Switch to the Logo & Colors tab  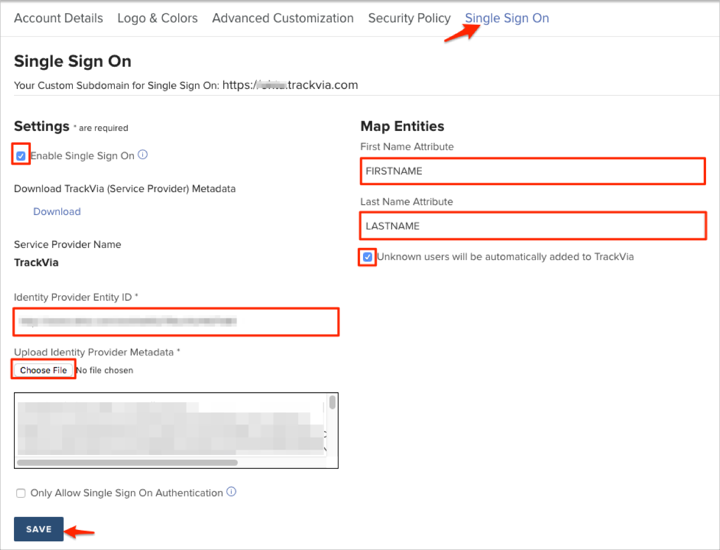(157, 18)
